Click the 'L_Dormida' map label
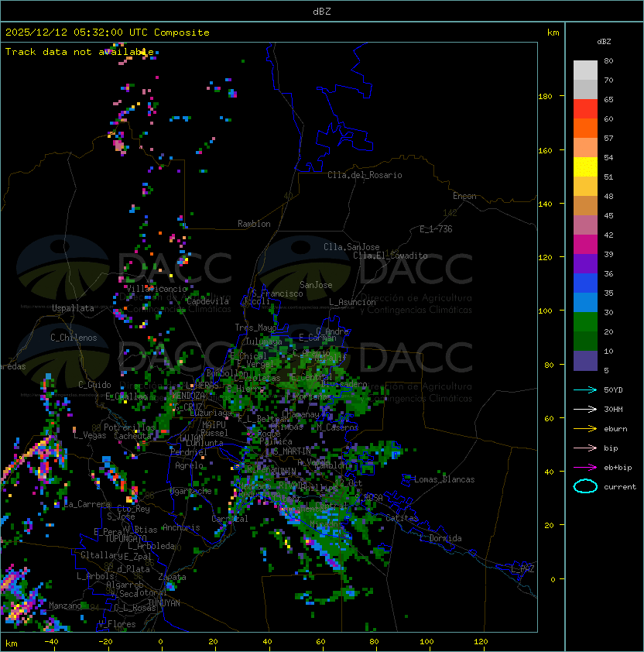The height and width of the screenshot is (652, 644). [440, 538]
